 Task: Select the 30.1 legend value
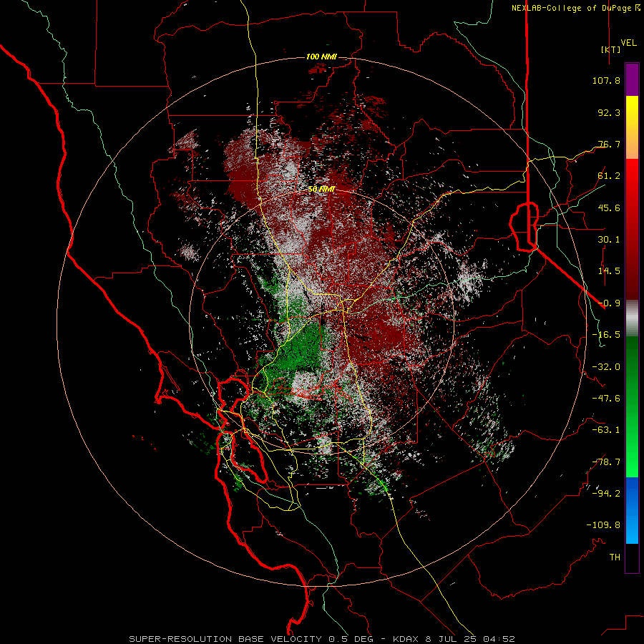click(x=609, y=240)
